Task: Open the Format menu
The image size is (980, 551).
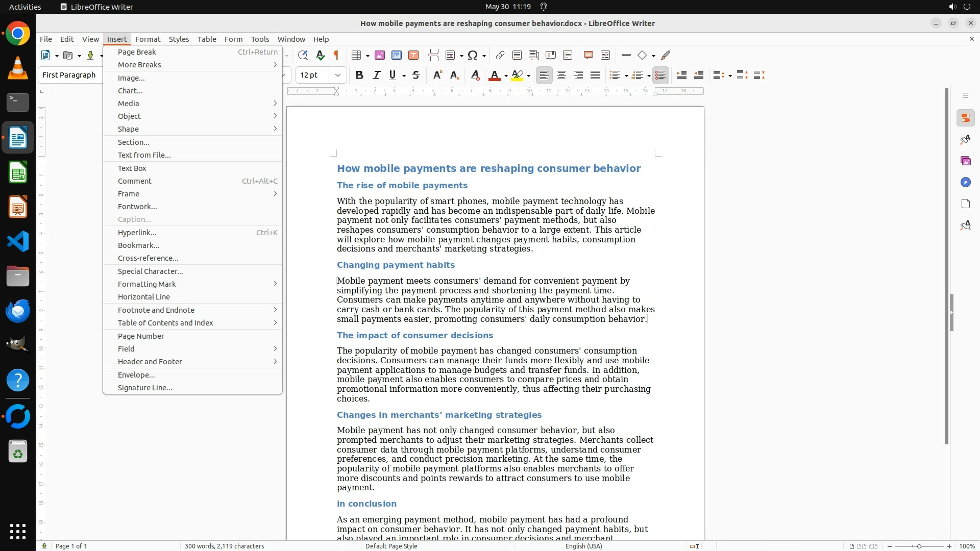Action: tap(148, 39)
